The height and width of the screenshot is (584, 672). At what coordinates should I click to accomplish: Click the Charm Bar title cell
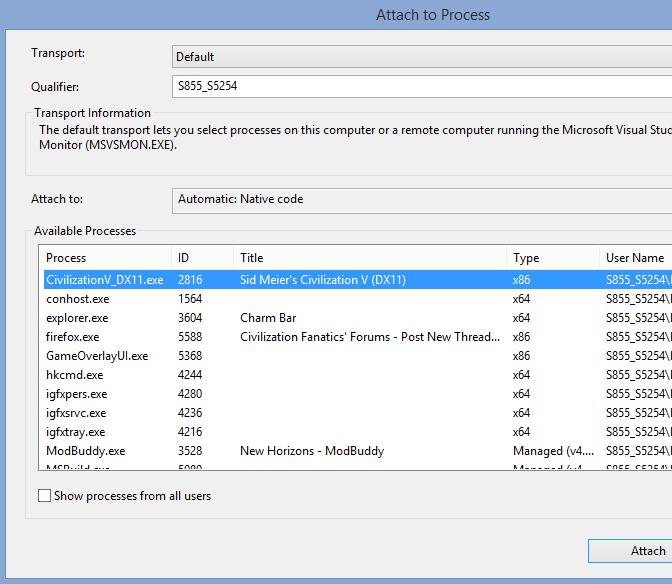[268, 318]
